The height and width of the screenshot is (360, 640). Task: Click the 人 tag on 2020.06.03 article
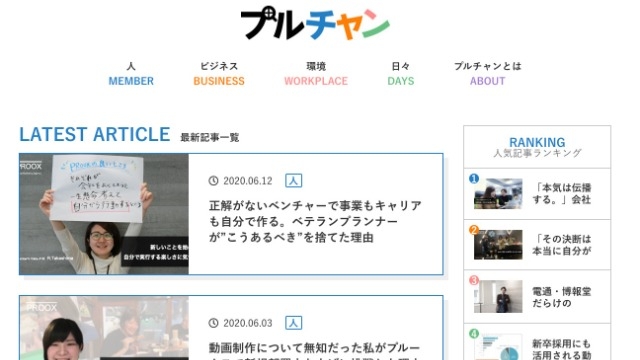point(293,323)
